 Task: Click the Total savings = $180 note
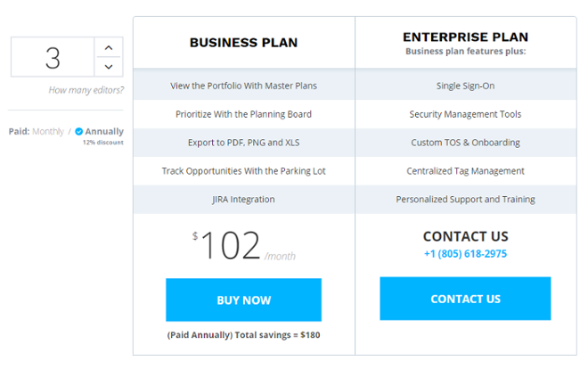[243, 335]
